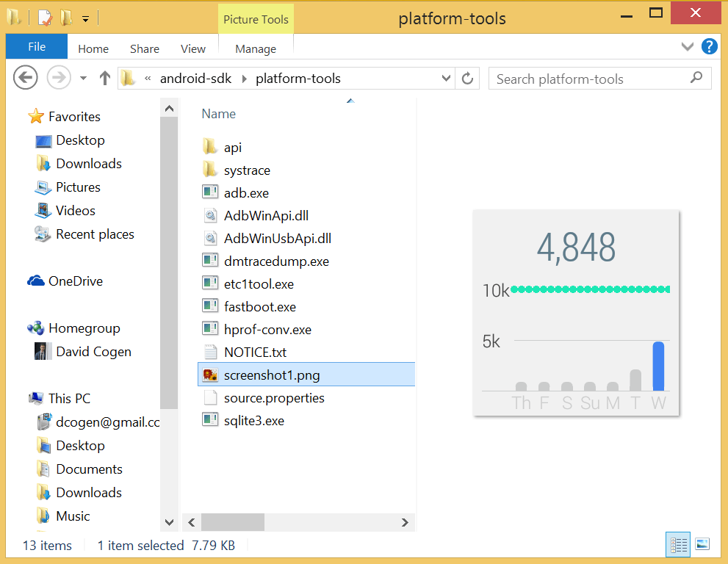
Task: Switch to Details view layout
Action: point(679,545)
